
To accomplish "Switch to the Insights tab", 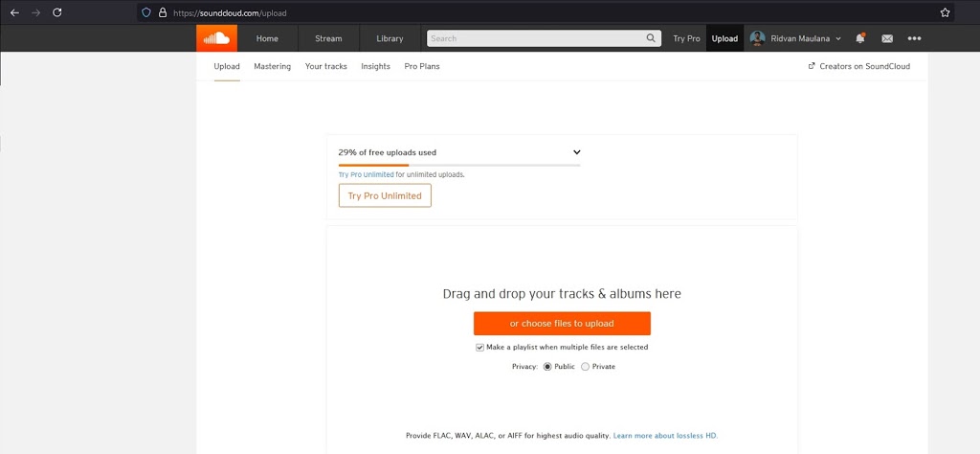I will (x=375, y=66).
